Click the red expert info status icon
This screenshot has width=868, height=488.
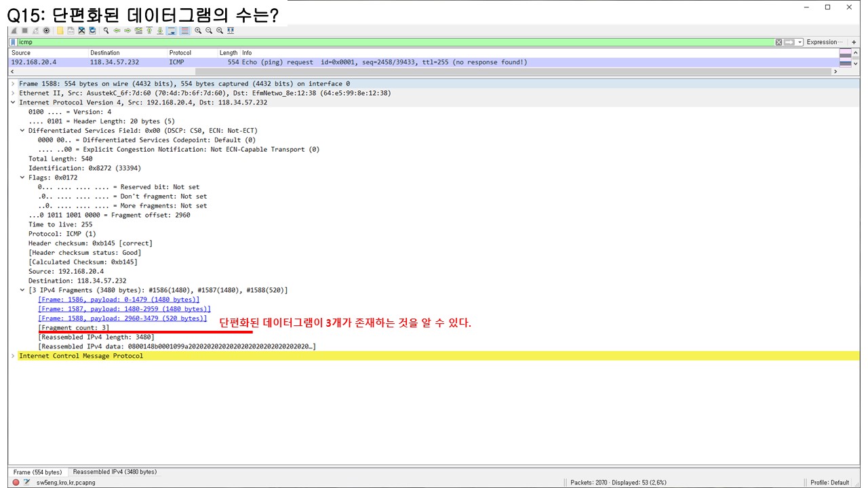[x=16, y=483]
